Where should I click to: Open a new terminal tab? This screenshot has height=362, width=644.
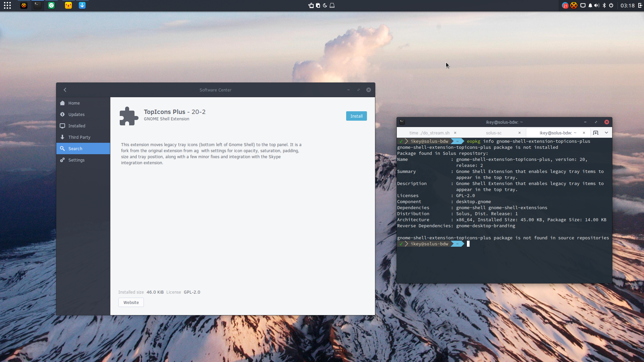(596, 133)
